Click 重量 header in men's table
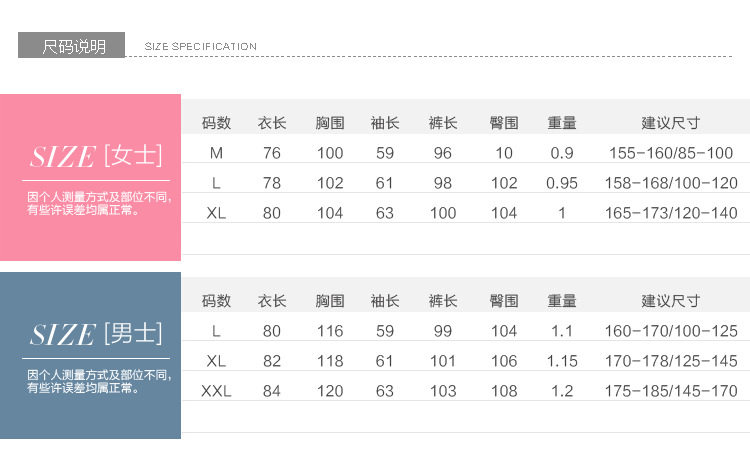 (x=562, y=301)
